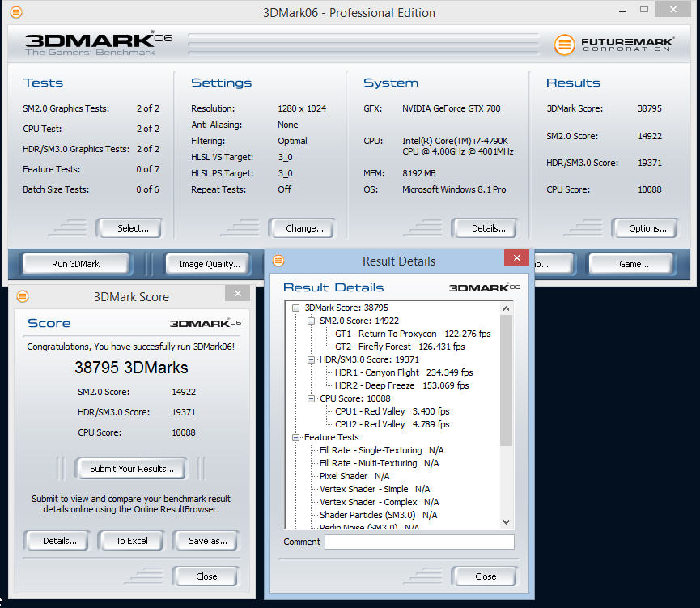Select HDR2 - Deep Freeze row
Image resolution: width=700 pixels, height=608 pixels.
[401, 385]
